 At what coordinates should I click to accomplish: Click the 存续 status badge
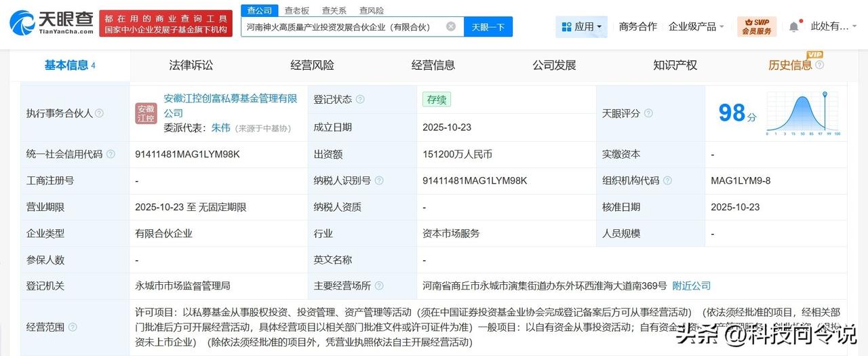click(437, 99)
